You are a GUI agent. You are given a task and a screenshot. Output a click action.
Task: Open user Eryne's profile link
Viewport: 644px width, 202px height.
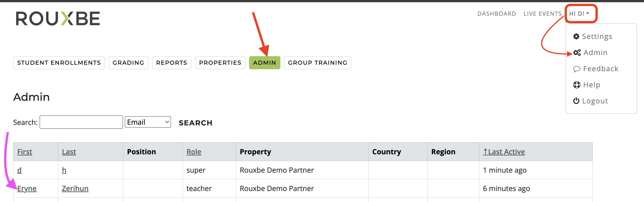tap(27, 188)
